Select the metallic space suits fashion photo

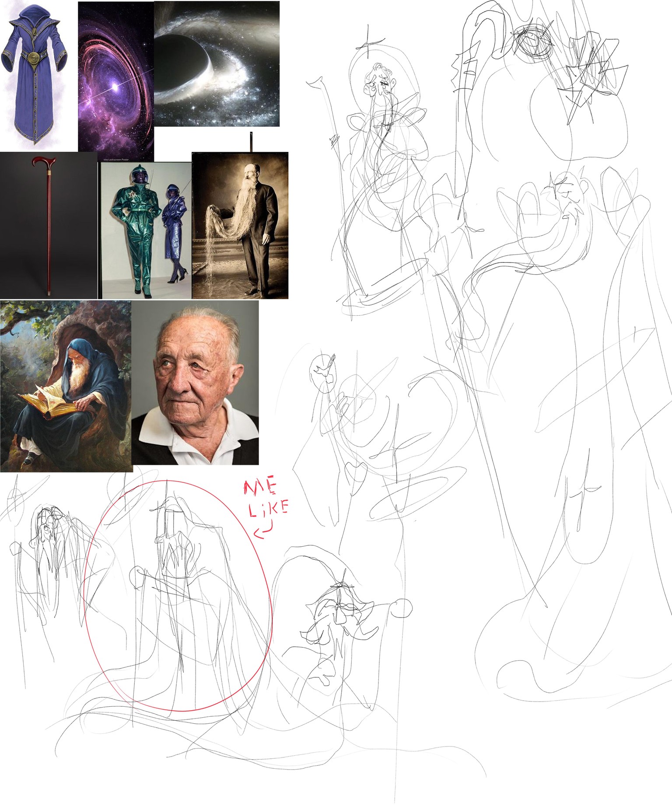146,230
